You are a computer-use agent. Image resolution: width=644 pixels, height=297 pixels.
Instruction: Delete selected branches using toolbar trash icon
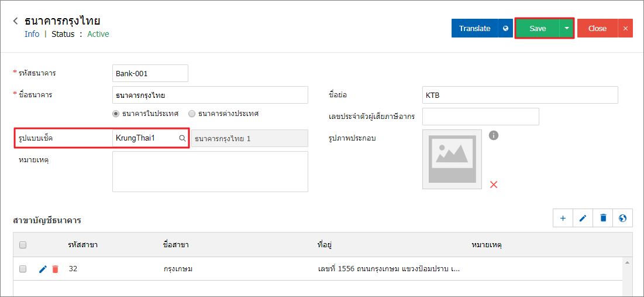point(603,218)
